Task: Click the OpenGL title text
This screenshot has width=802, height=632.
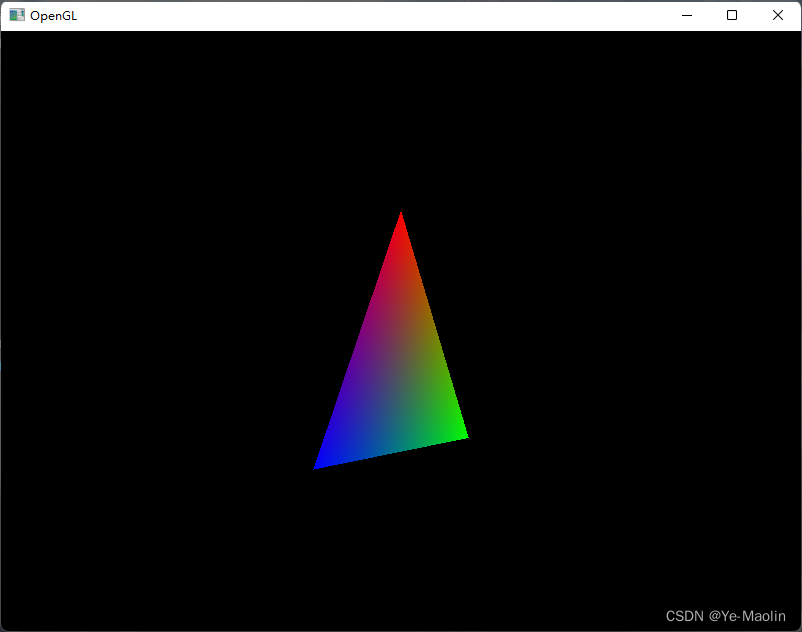Action: 52,15
